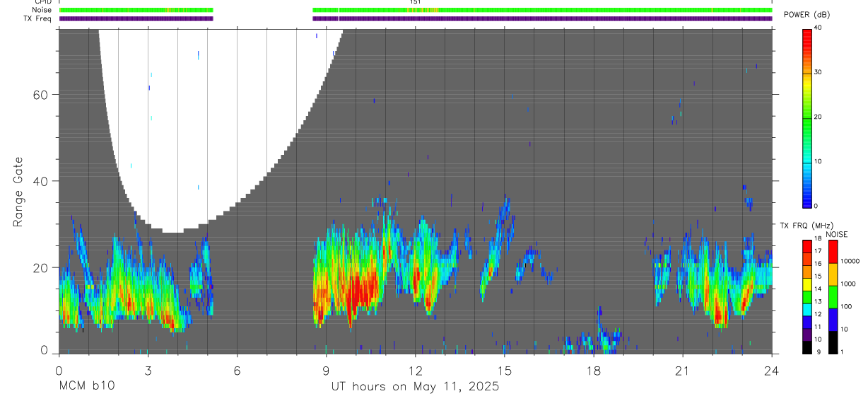Click the NOISE legend title
868x401 pixels.
coord(836,234)
